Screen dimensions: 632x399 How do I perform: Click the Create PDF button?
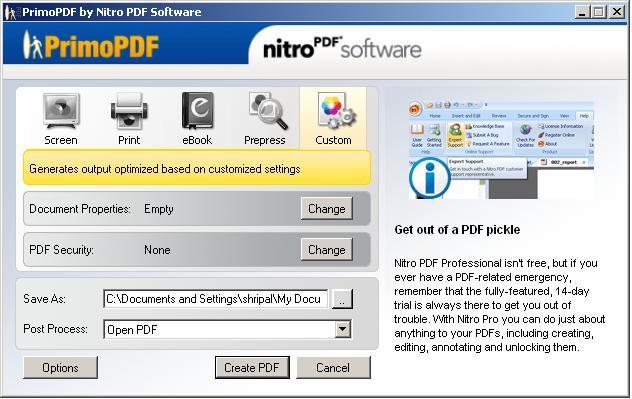click(252, 368)
